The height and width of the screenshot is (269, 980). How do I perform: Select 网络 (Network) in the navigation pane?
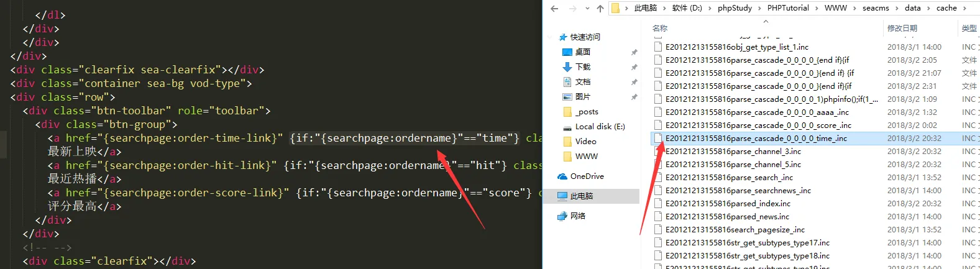click(x=577, y=216)
